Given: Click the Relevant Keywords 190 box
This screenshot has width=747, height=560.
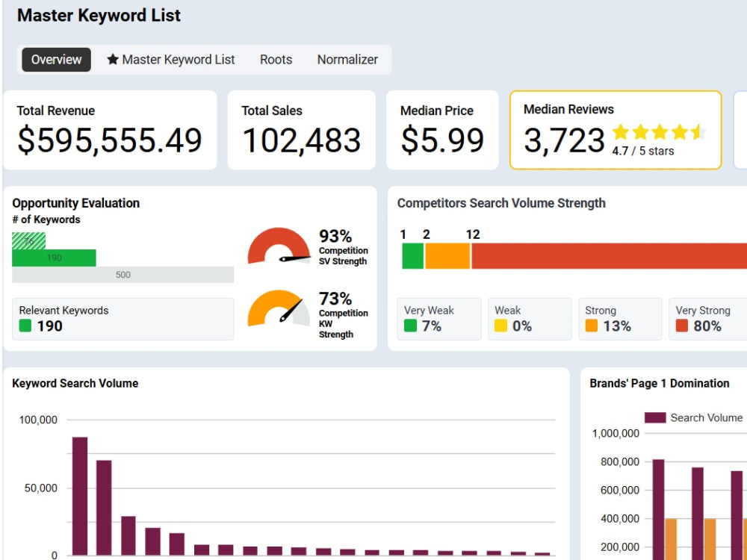Looking at the screenshot, I should [x=123, y=319].
